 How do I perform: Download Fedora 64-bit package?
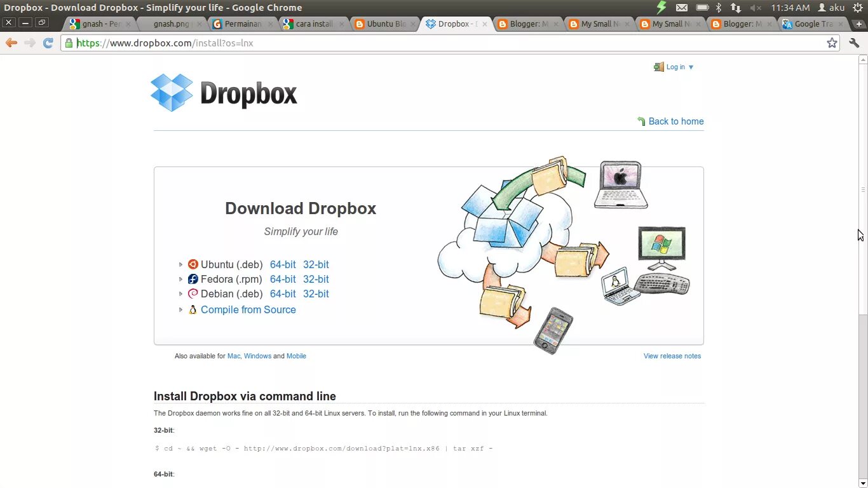pyautogui.click(x=283, y=279)
